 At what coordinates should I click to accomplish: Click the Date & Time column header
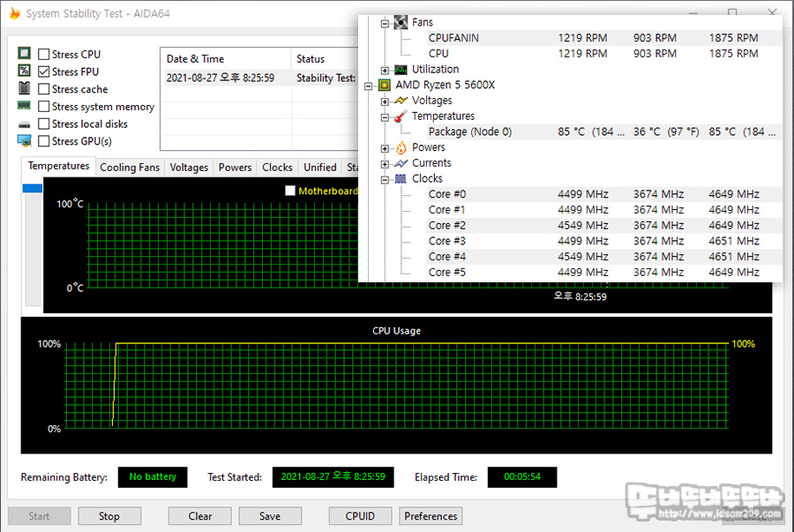click(226, 59)
